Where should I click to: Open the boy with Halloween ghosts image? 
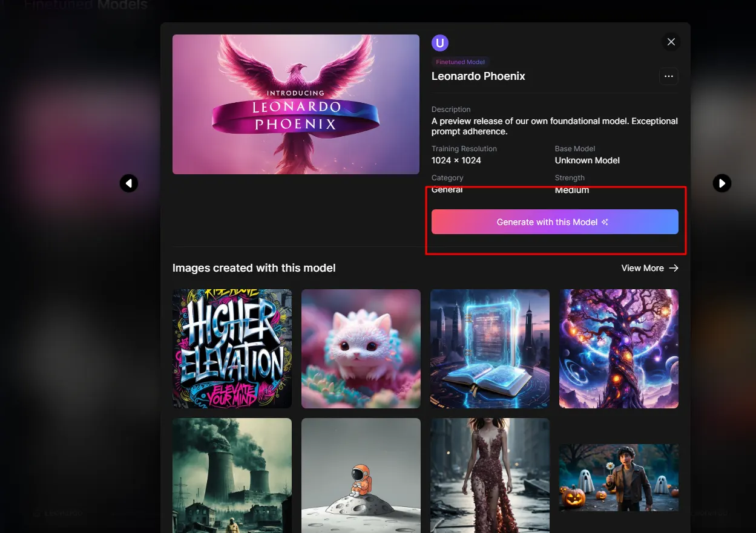point(619,478)
